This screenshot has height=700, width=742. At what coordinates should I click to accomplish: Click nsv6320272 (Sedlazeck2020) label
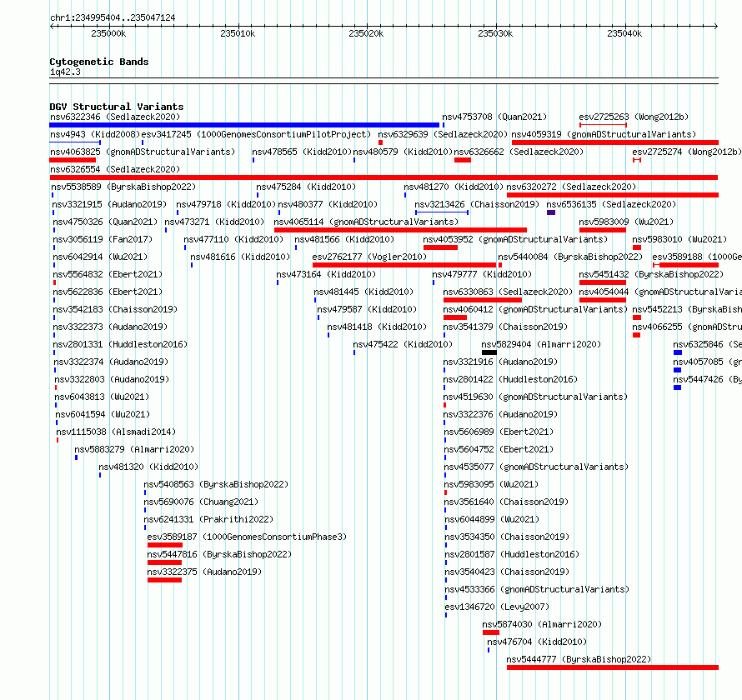pos(571,187)
